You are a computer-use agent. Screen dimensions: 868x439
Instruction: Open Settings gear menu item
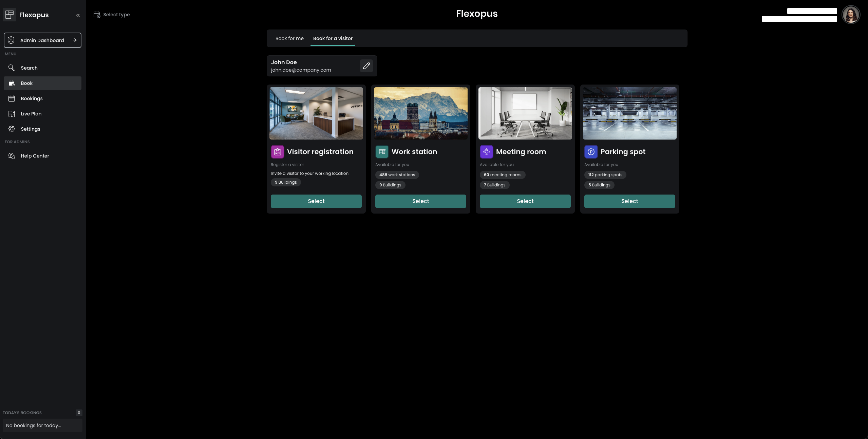point(30,129)
